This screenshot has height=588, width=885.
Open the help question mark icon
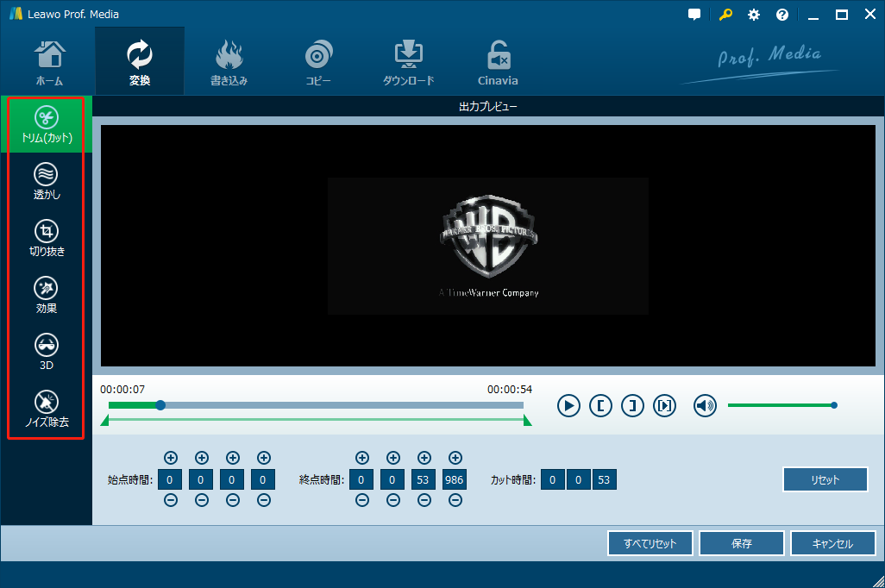pyautogui.click(x=781, y=15)
